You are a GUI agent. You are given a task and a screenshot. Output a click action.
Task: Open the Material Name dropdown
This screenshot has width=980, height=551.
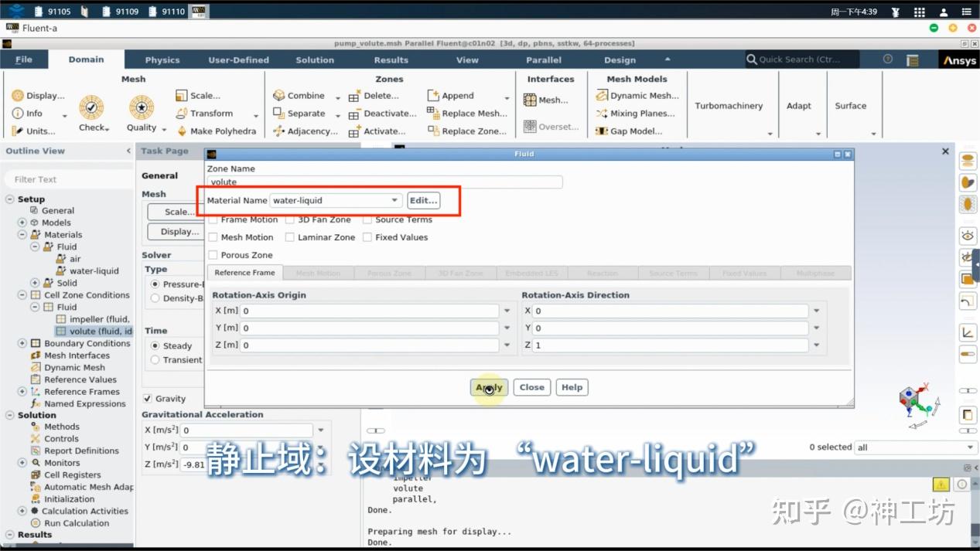click(336, 200)
